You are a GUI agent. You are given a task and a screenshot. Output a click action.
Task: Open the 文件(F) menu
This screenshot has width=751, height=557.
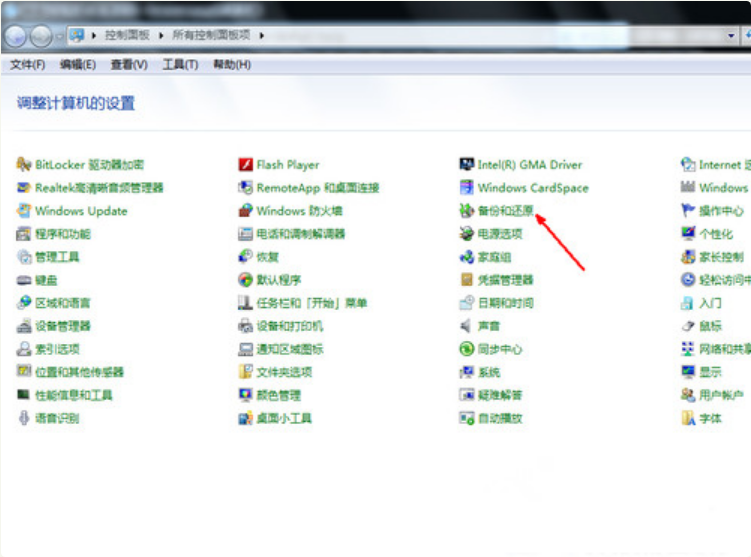(x=27, y=65)
